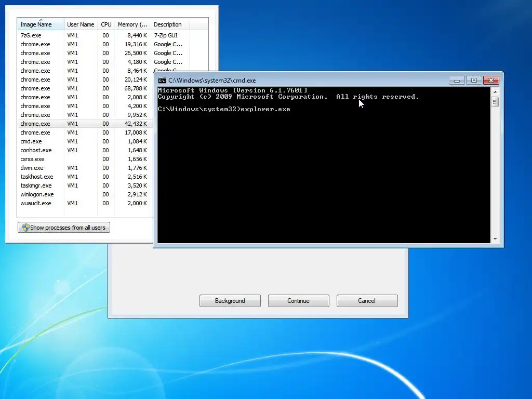Select the conhost.exe process row

[85, 150]
